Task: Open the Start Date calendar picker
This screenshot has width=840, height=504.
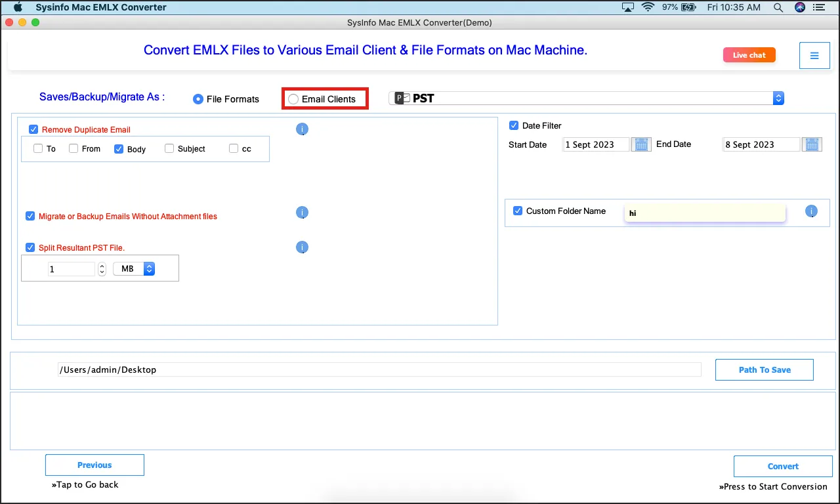Action: pos(641,144)
